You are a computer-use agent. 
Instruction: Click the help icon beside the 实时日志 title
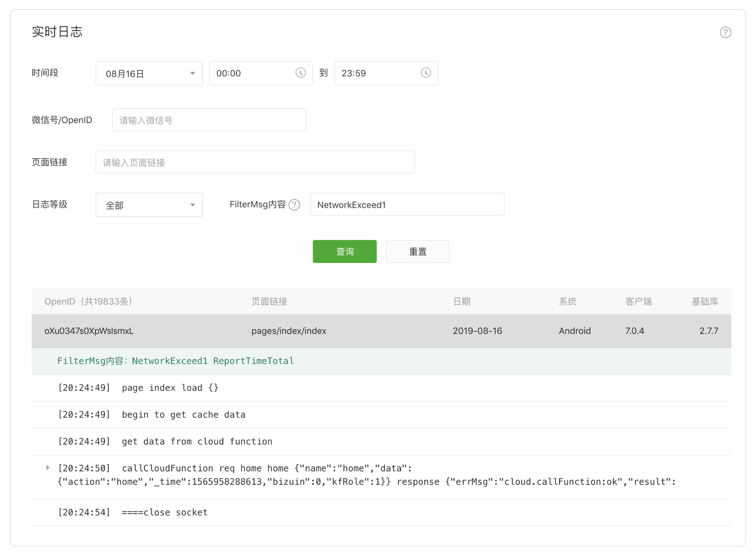click(x=725, y=32)
